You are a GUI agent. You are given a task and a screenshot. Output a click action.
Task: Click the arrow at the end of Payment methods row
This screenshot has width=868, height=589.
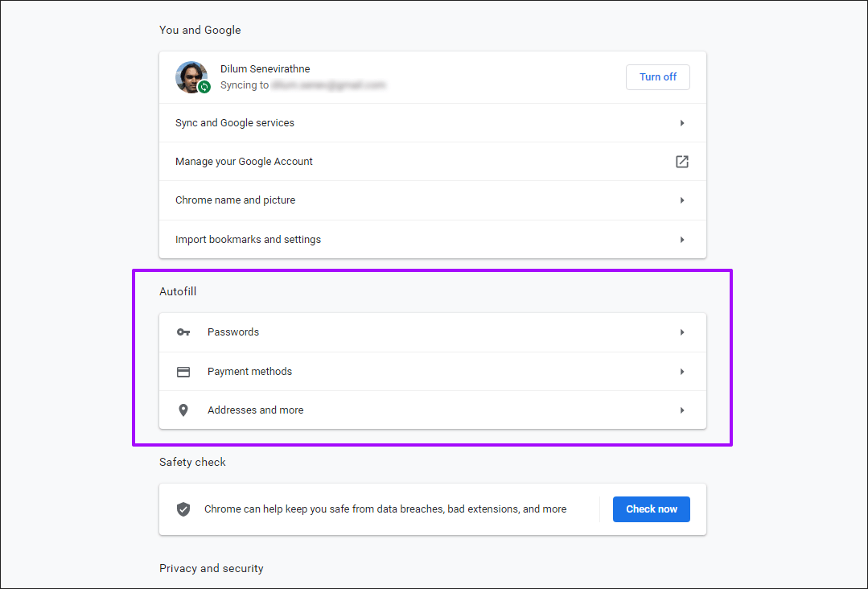pos(681,372)
